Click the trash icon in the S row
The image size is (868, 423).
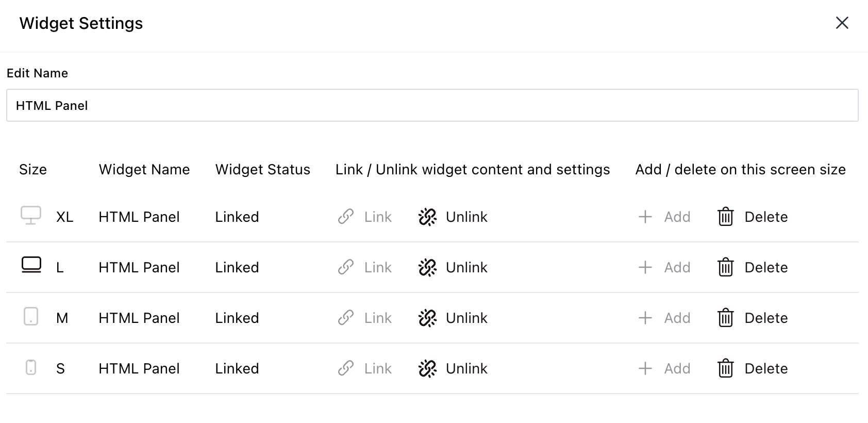pos(725,368)
